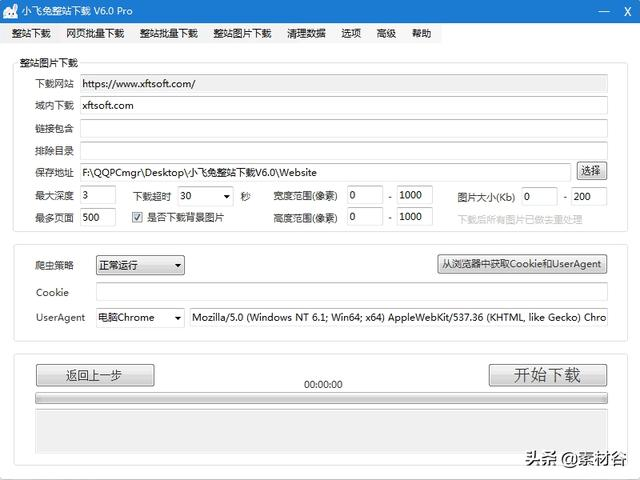Image resolution: width=640 pixels, height=480 pixels.
Task: Click the 选择 browse button
Action: (x=591, y=171)
